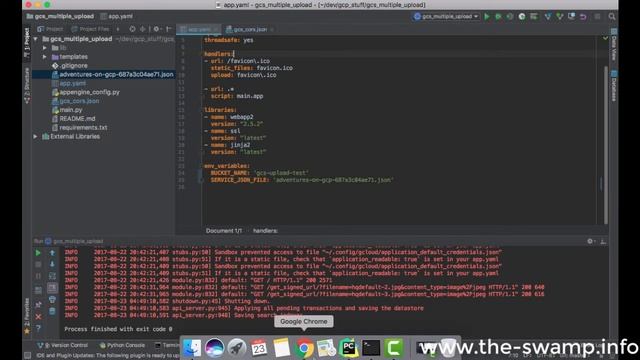Open Finder from the Dock
640x360 pixels.
[192, 348]
